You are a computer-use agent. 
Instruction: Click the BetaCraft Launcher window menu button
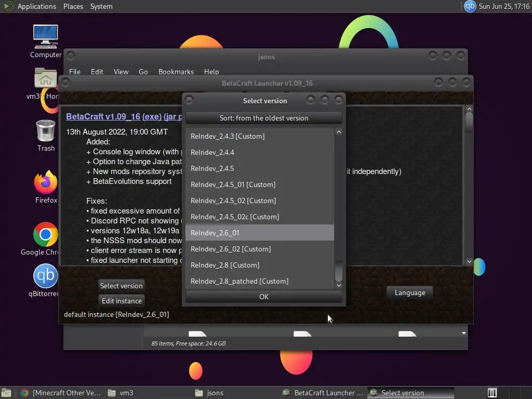point(65,82)
